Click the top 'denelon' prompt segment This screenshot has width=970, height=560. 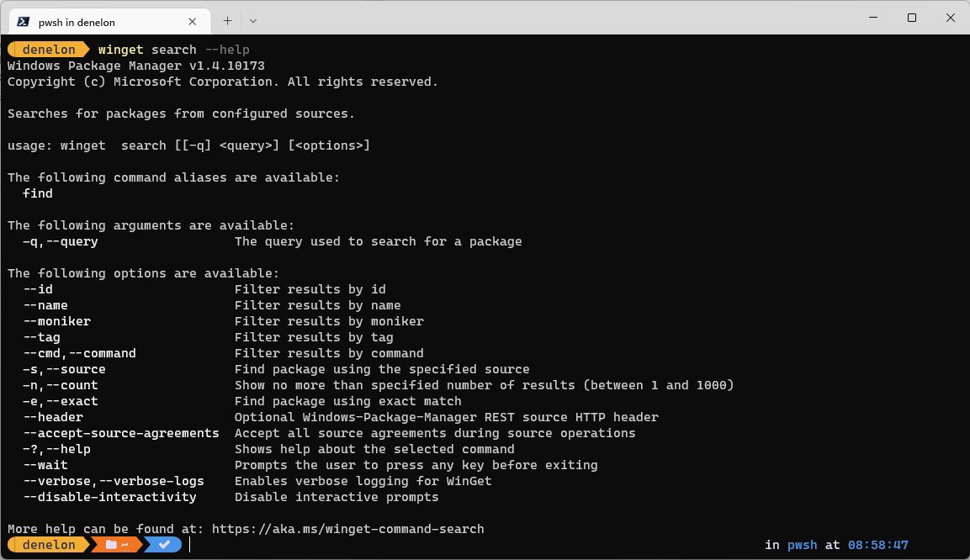pos(49,50)
